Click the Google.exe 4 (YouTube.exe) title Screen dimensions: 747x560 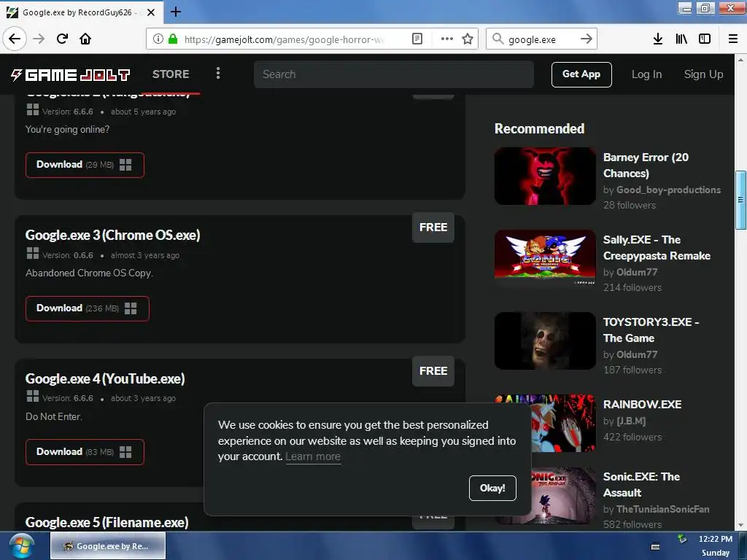pyautogui.click(x=105, y=379)
